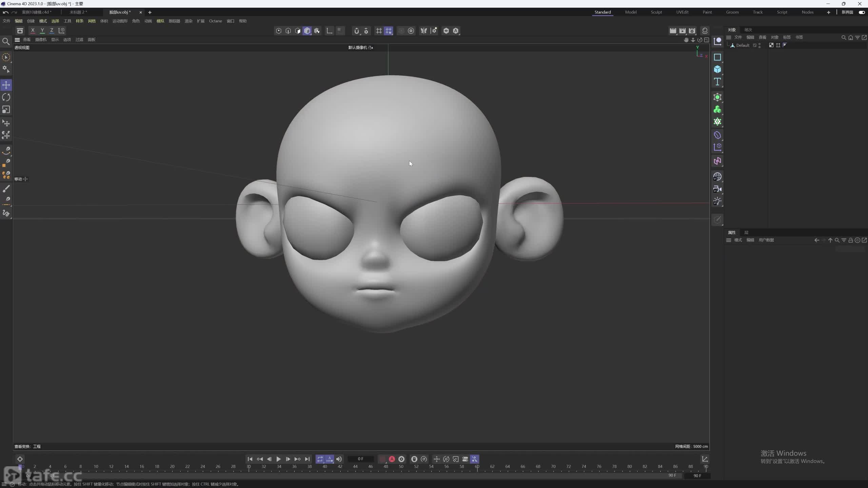This screenshot has height=488, width=868.
Task: Open the search magnifier in left toolbar
Action: (6, 41)
